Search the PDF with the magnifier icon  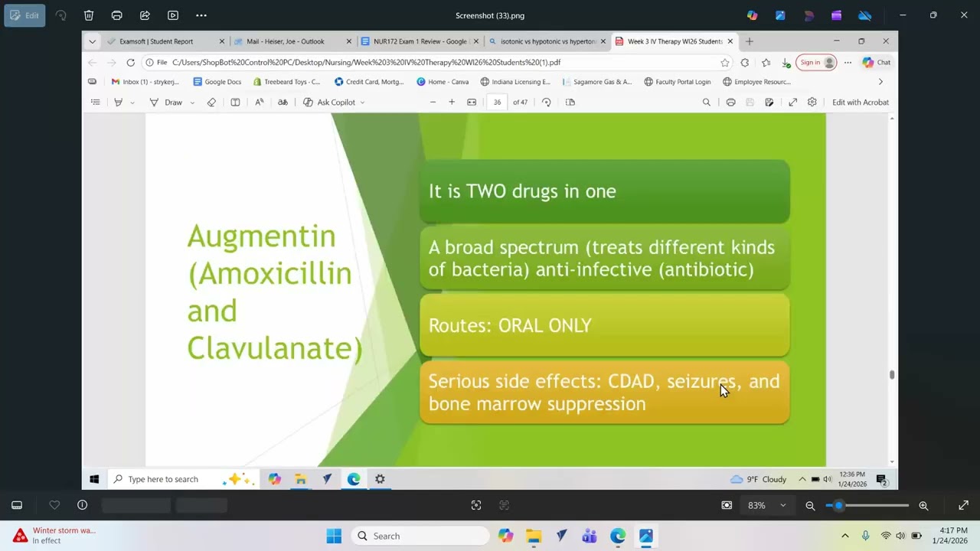click(707, 103)
